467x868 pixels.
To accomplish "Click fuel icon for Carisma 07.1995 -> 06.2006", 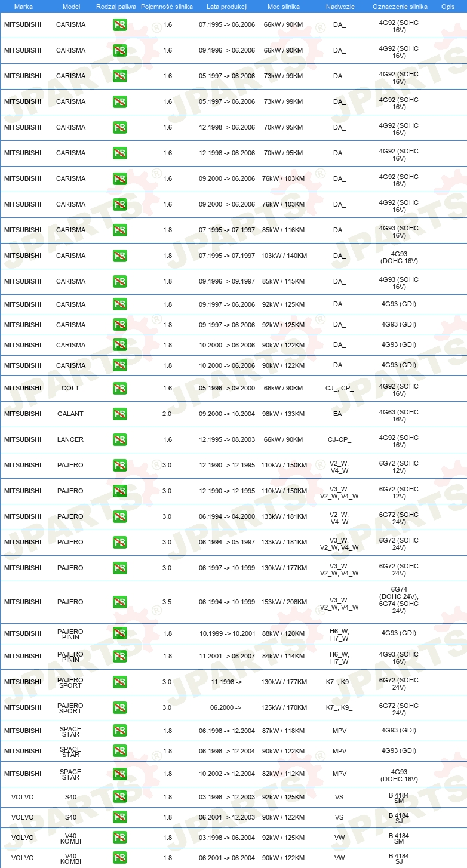I will click(x=119, y=24).
